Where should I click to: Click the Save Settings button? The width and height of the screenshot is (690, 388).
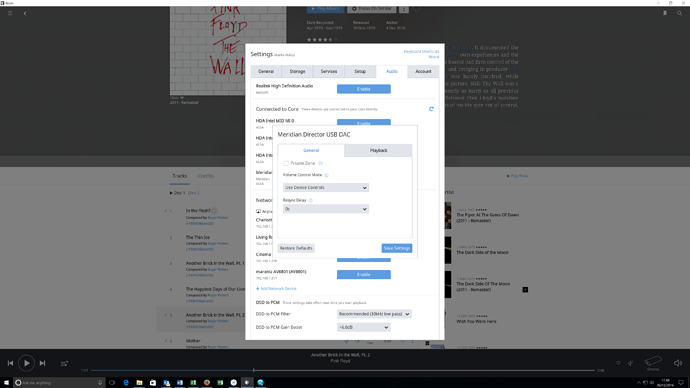[x=396, y=248]
